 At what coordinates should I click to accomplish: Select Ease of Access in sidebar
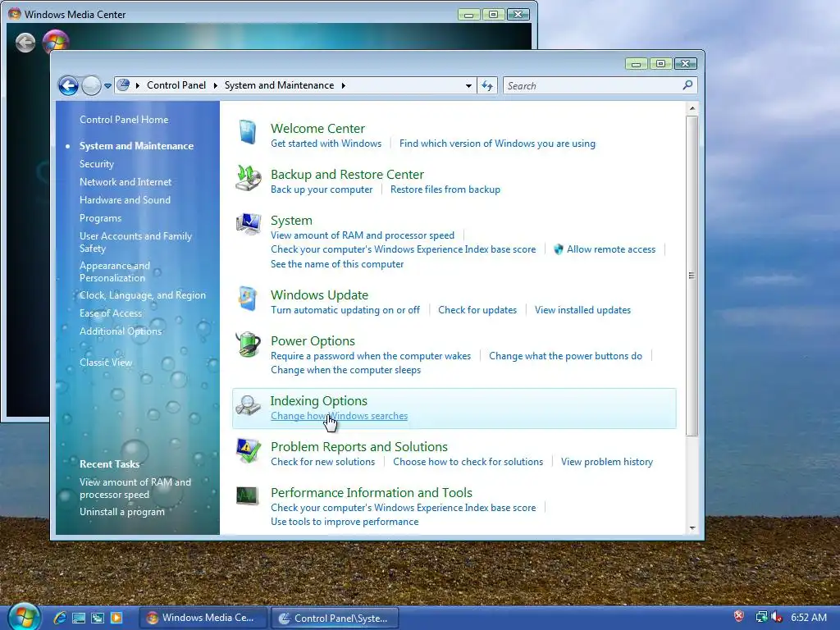[x=111, y=313]
